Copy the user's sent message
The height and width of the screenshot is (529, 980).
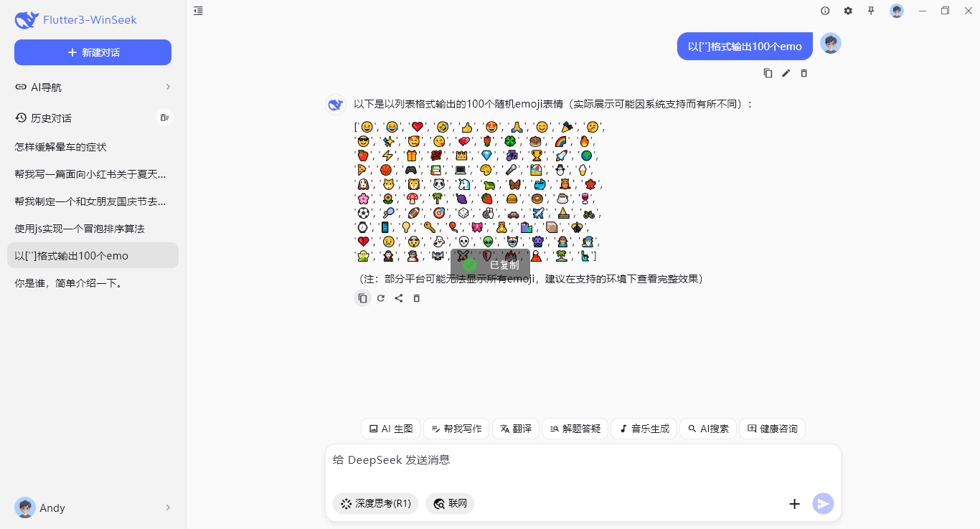click(x=768, y=72)
